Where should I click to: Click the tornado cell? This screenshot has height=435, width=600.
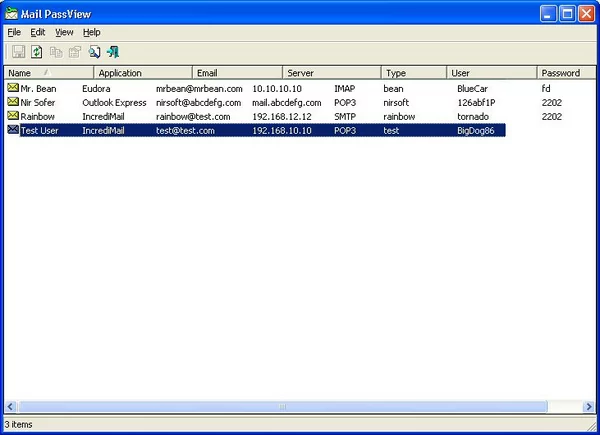(x=473, y=116)
